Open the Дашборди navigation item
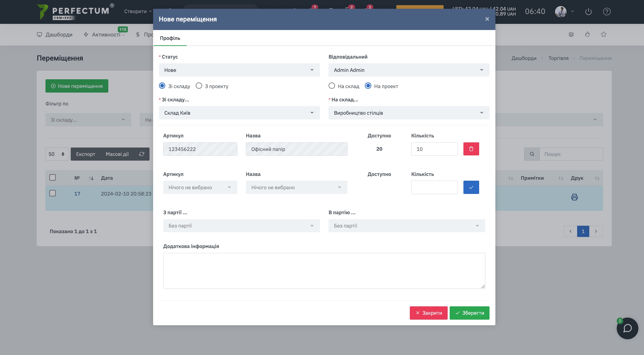This screenshot has height=355, width=644. 55,34
